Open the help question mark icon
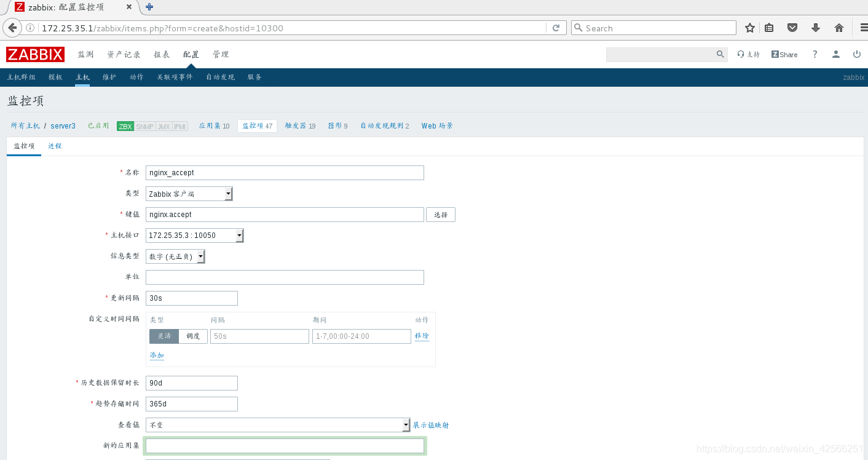 coord(815,54)
